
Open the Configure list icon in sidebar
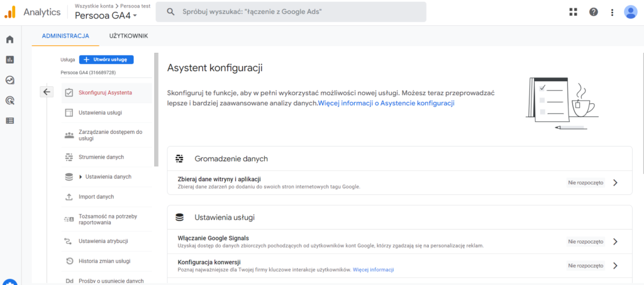click(x=9, y=120)
